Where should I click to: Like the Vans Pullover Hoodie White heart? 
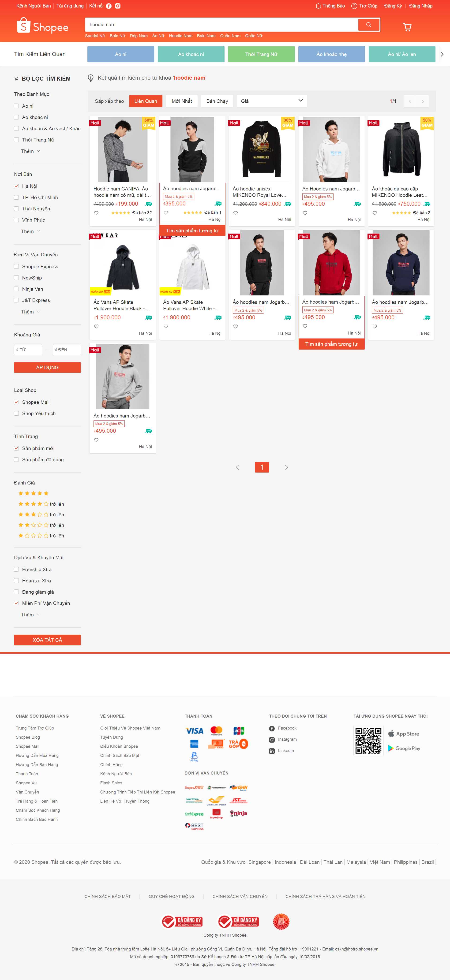[x=166, y=326]
